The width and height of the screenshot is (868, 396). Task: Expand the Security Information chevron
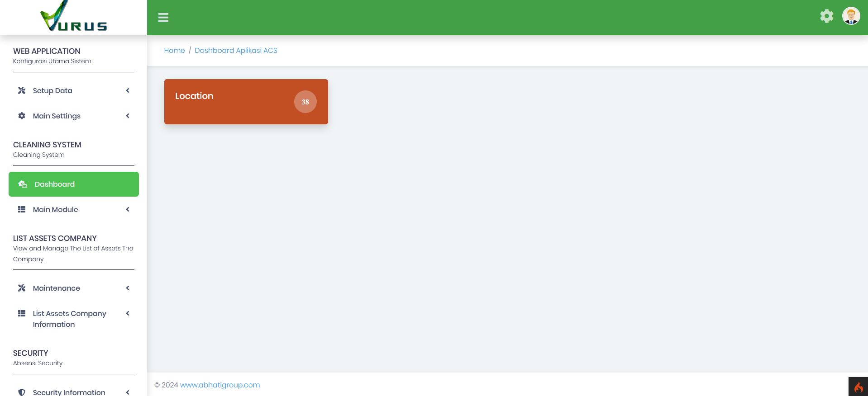128,392
